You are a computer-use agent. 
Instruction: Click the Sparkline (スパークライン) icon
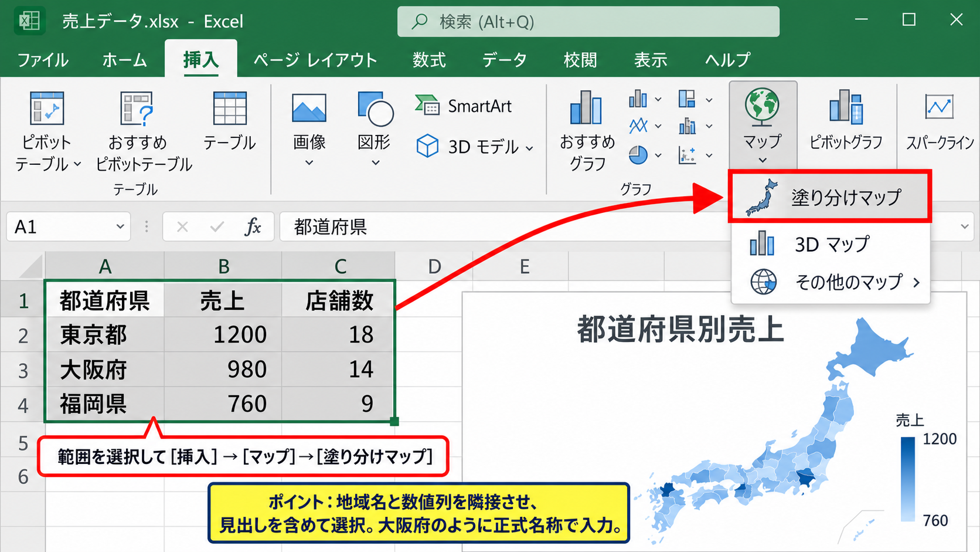pyautogui.click(x=939, y=107)
